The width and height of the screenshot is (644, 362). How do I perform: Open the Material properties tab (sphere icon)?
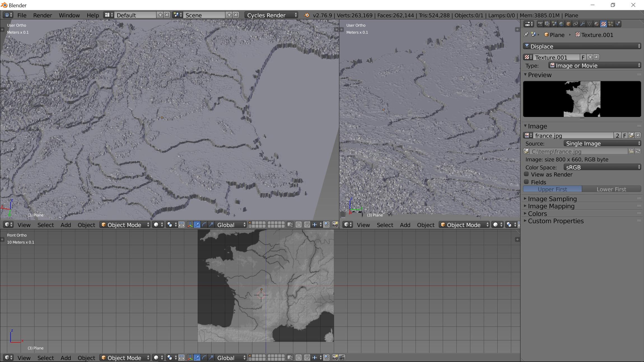coord(596,24)
